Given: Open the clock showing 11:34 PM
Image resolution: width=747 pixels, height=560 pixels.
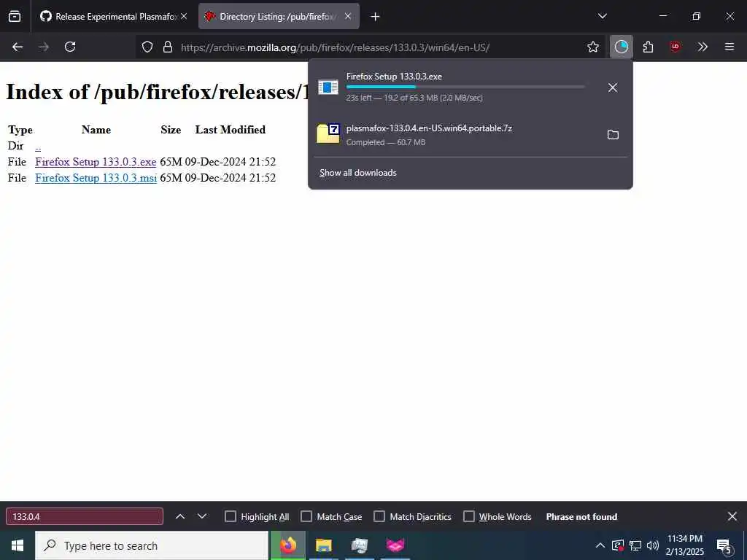Looking at the screenshot, I should pos(684,545).
